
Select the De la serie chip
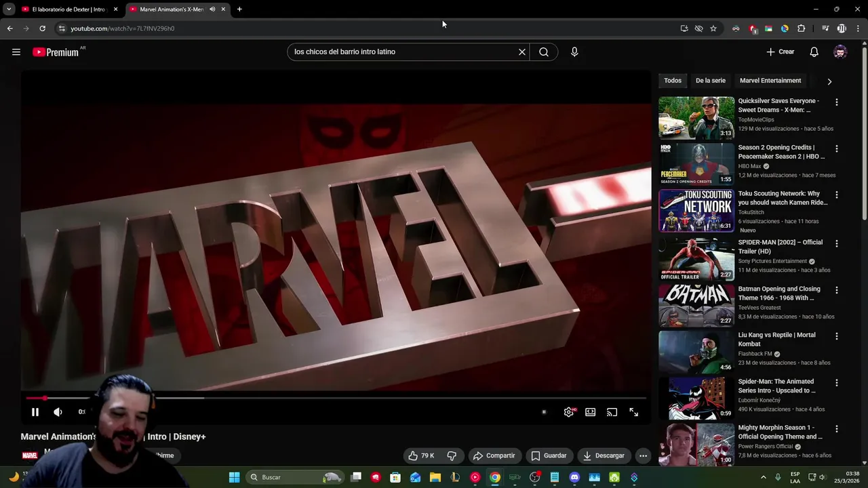point(711,81)
